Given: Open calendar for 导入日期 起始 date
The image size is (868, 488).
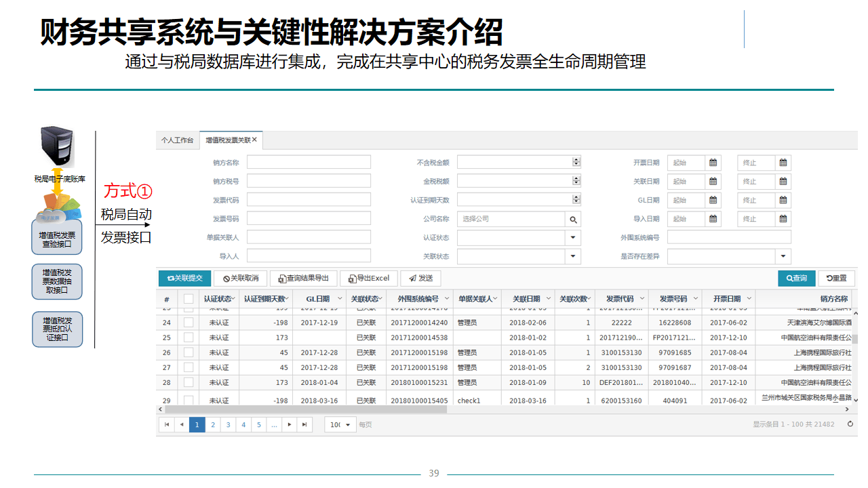Looking at the screenshot, I should click(713, 219).
